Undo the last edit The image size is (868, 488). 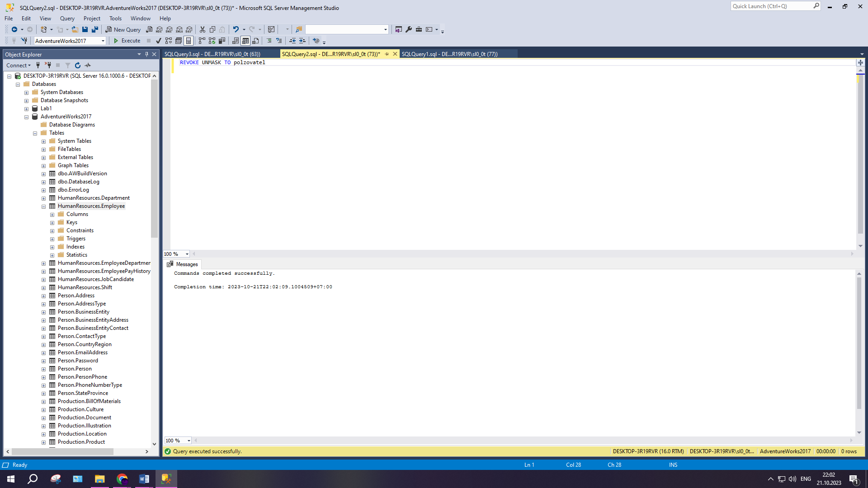236,29
